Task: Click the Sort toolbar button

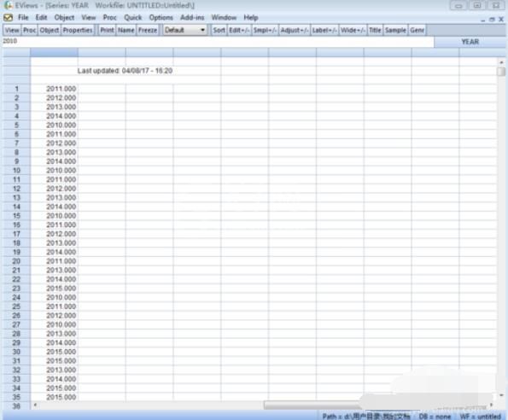Action: coord(219,30)
